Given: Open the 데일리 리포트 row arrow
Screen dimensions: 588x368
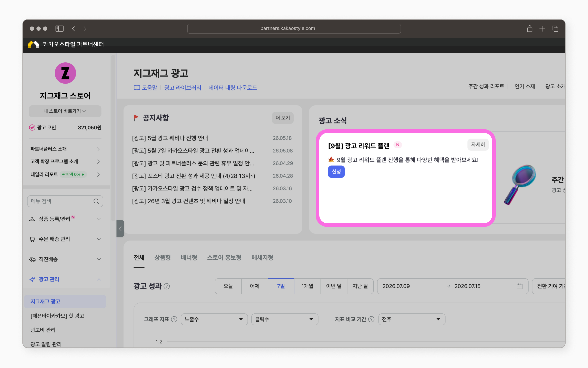Looking at the screenshot, I should click(98, 175).
